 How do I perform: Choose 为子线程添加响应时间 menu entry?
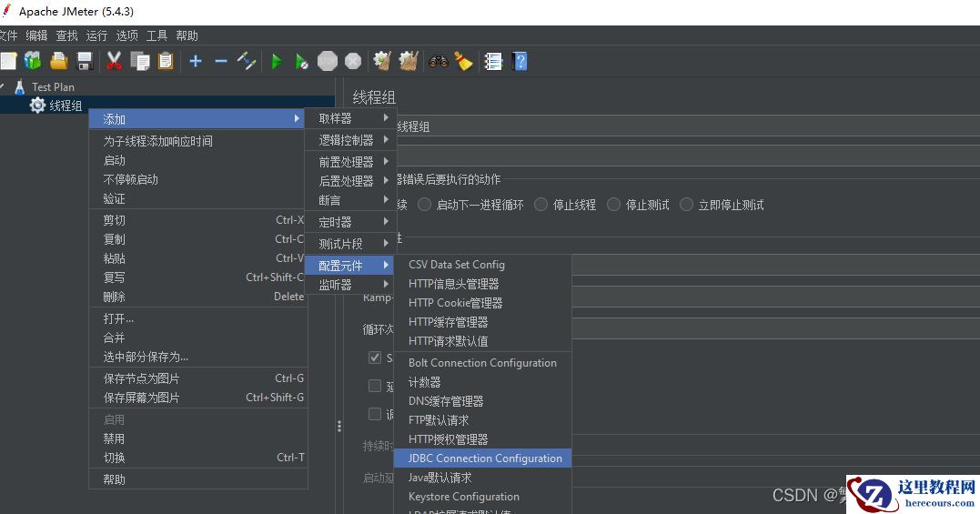click(x=198, y=141)
